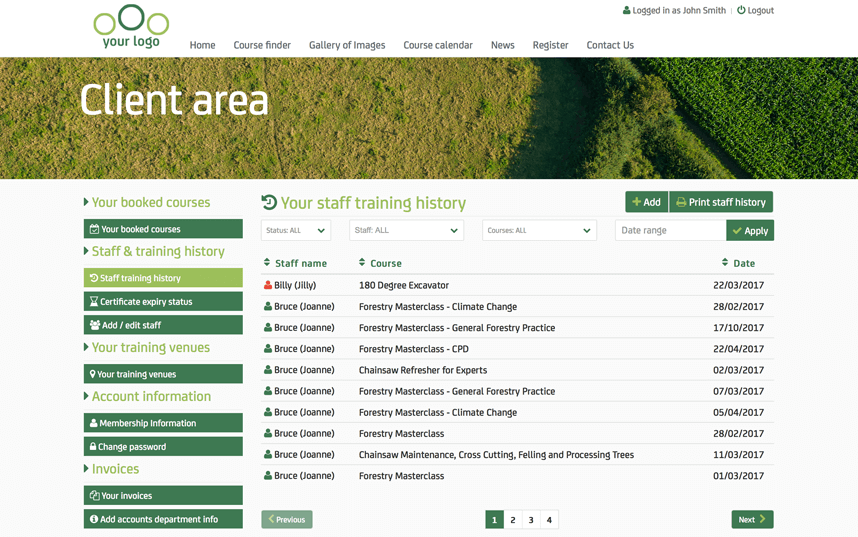Click the site logo in the header
Image resolution: width=858 pixels, height=537 pixels.
(131, 27)
